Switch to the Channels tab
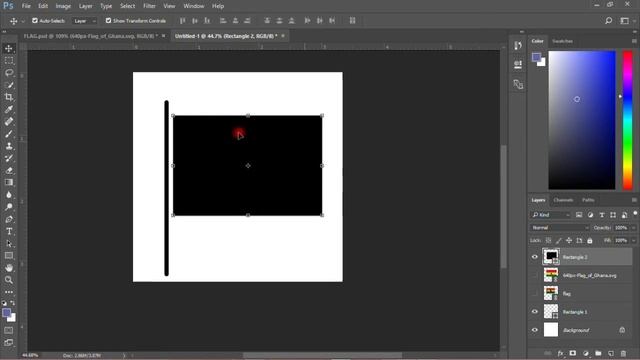The width and height of the screenshot is (640, 360). point(563,200)
